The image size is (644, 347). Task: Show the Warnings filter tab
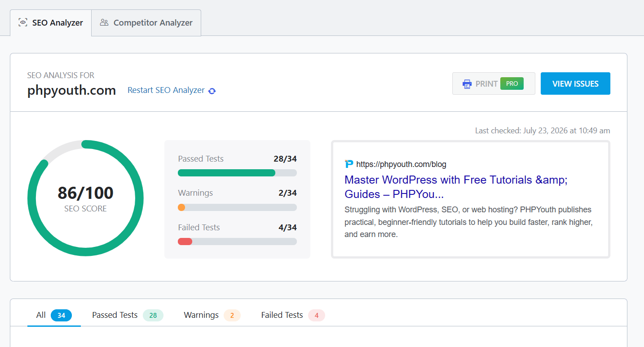coord(212,315)
